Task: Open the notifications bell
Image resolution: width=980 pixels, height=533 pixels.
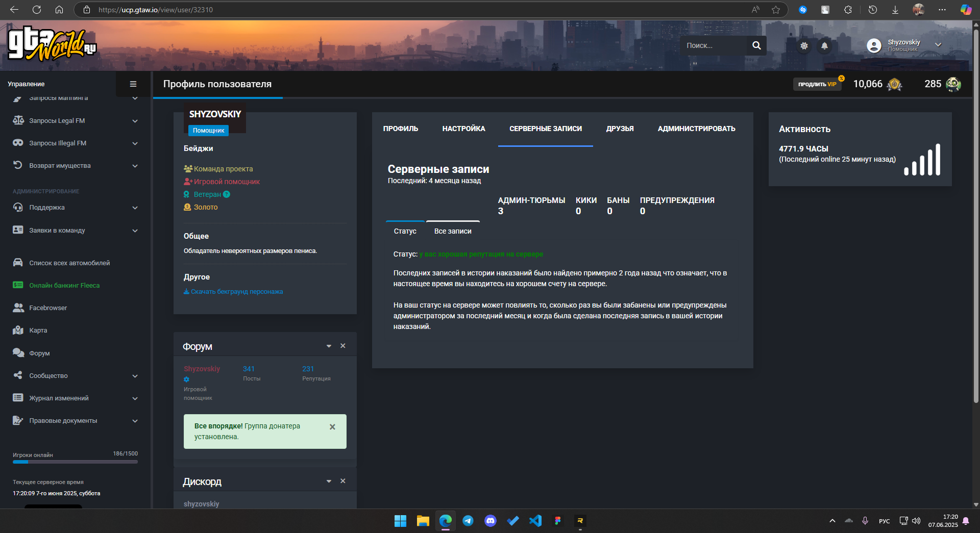Action: (824, 46)
